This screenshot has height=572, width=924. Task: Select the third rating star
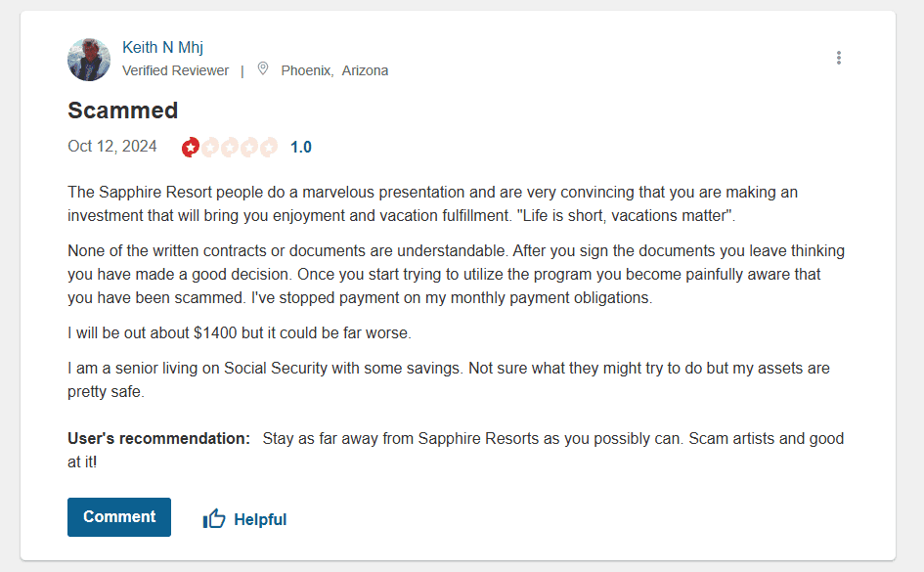tap(230, 148)
